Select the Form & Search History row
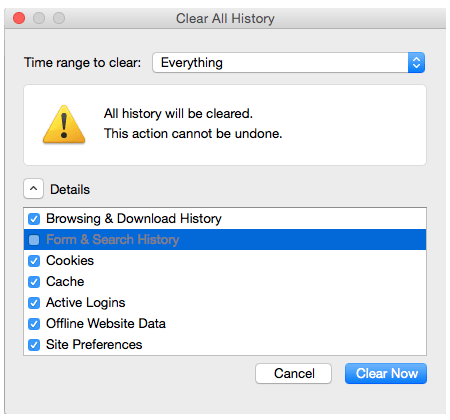The height and width of the screenshot is (420, 450). coord(225,239)
